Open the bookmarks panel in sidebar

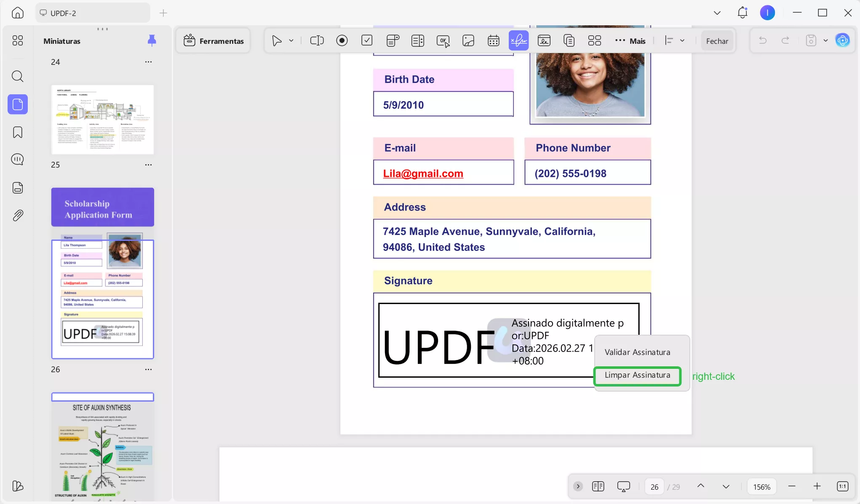pos(18,132)
